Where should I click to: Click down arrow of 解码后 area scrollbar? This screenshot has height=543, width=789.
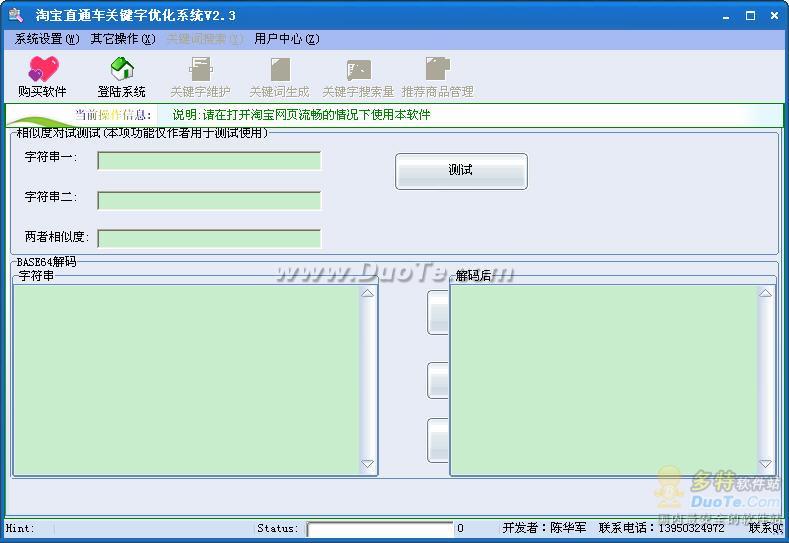(x=765, y=463)
